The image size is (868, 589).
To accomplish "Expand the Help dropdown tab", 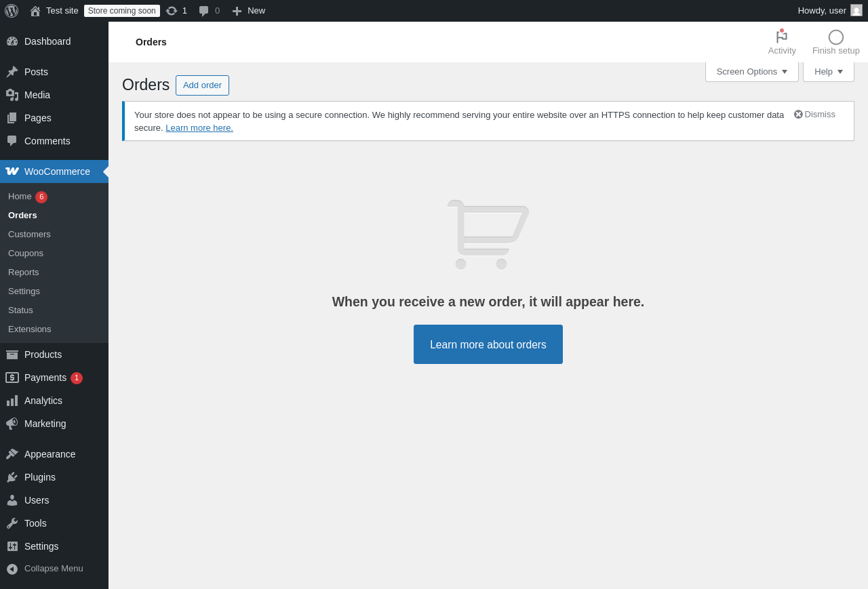I will (x=829, y=72).
